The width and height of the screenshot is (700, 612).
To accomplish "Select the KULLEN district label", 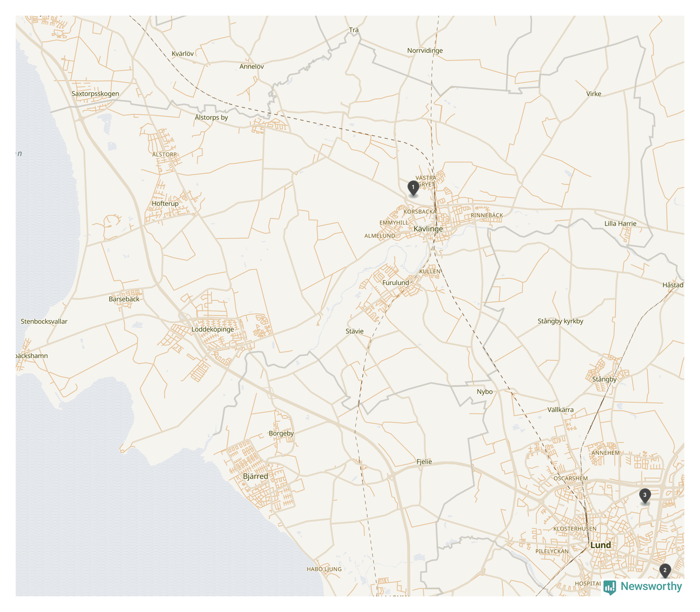I will tap(430, 272).
